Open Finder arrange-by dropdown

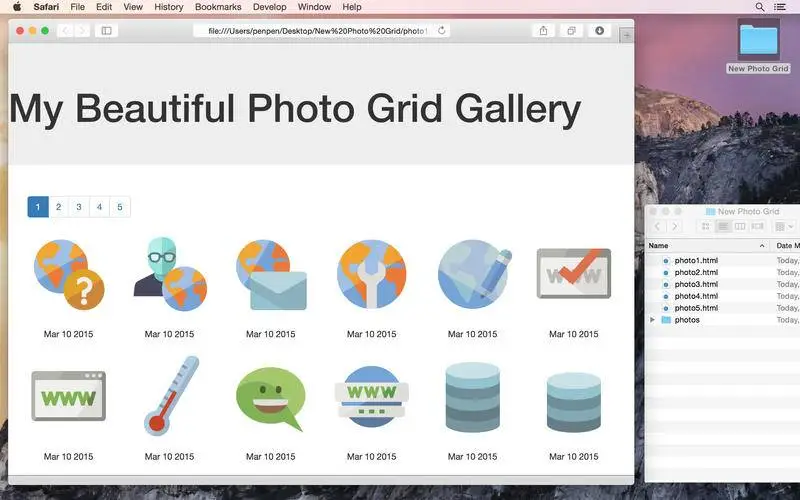click(784, 226)
